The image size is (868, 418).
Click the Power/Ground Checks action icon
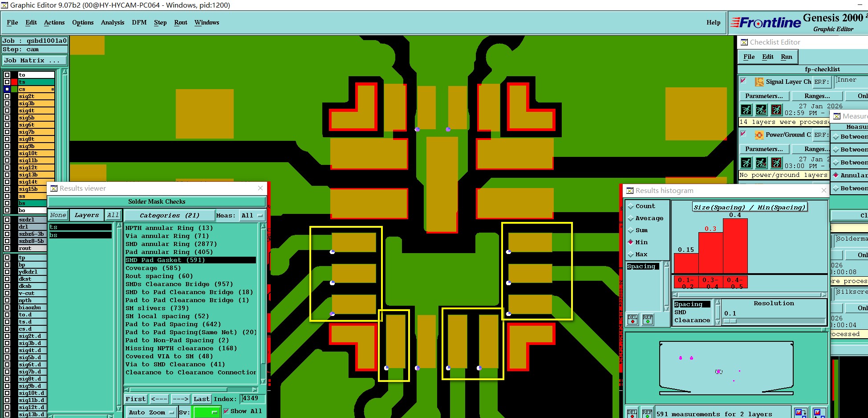[x=759, y=135]
